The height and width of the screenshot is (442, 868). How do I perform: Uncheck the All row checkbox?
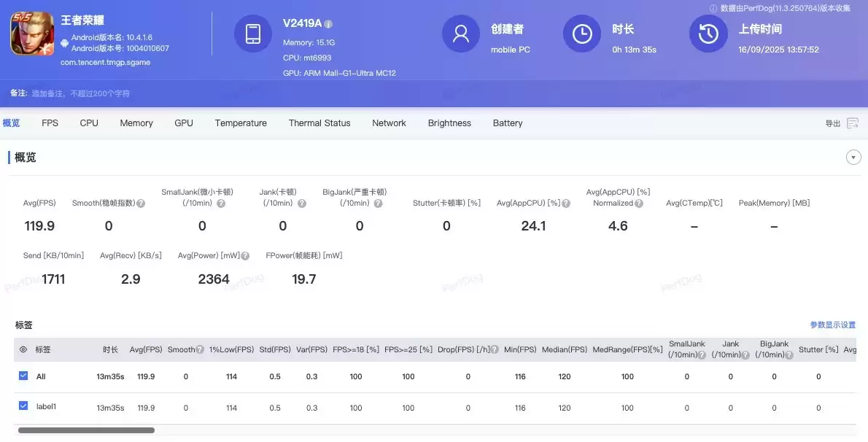[23, 376]
